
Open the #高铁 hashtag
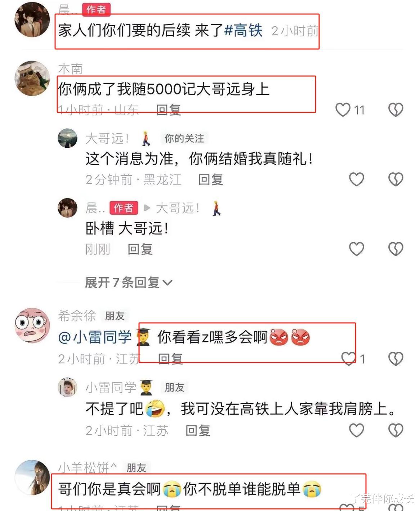243,31
